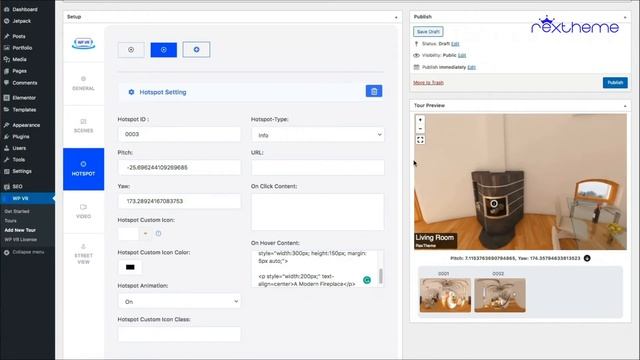Open Get Started submenu link
The width and height of the screenshot is (640, 360).
coord(17,211)
